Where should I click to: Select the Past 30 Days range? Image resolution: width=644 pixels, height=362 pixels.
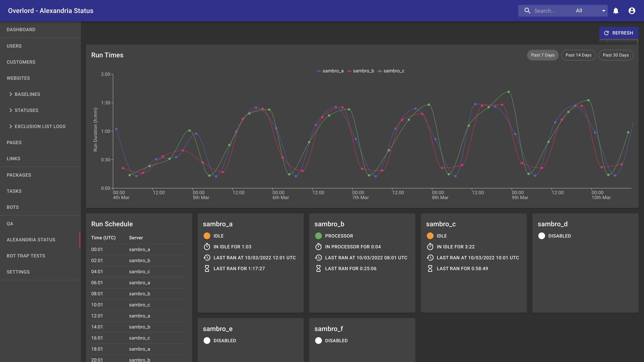[x=615, y=55]
